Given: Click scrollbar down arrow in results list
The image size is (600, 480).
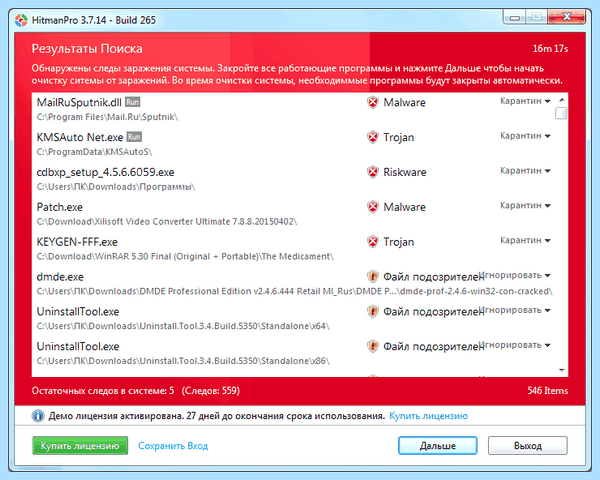Looking at the screenshot, I should pyautogui.click(x=561, y=370).
